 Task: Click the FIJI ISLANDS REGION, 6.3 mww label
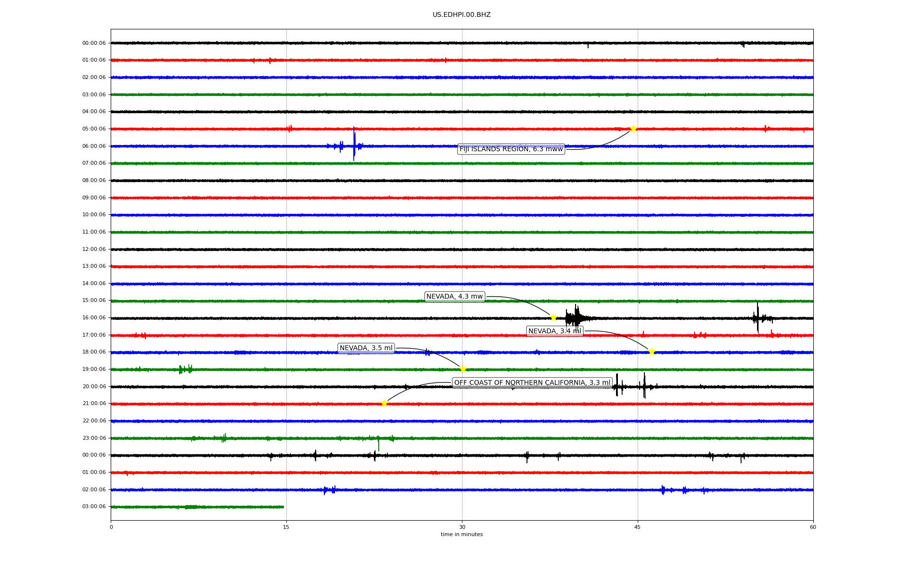pyautogui.click(x=511, y=149)
